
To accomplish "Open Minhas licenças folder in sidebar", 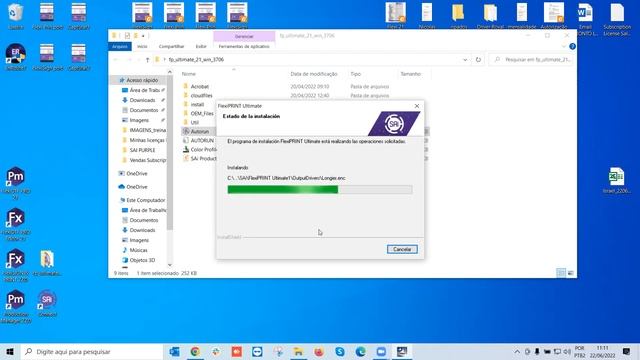I will pos(147,140).
